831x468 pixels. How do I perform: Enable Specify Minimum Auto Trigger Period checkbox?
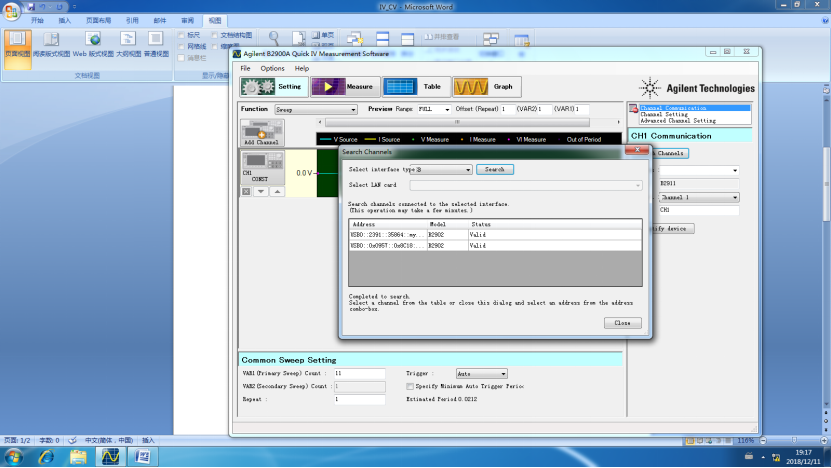(x=410, y=386)
